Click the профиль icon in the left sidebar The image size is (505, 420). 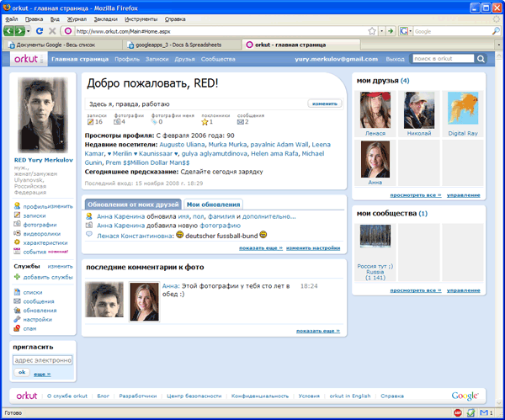click(x=17, y=206)
